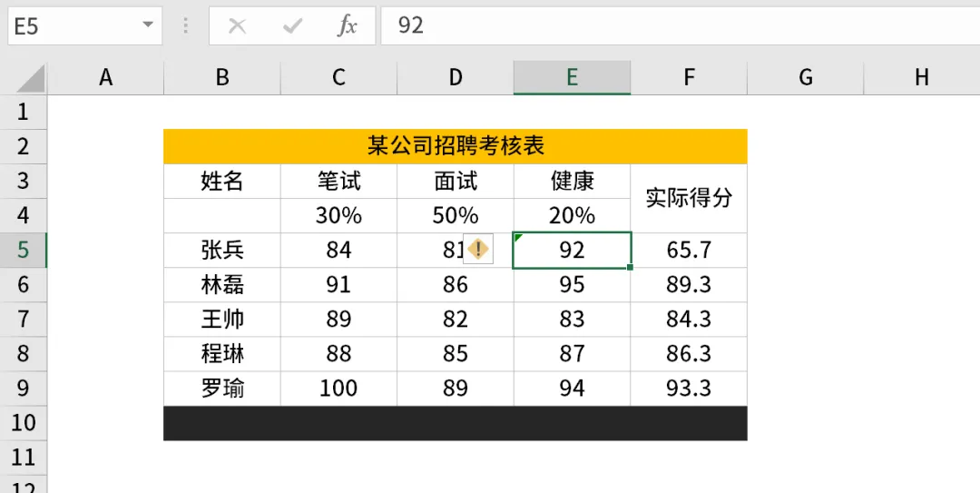Click the confirm checkmark icon in formula bar
980x493 pixels.
click(x=292, y=25)
